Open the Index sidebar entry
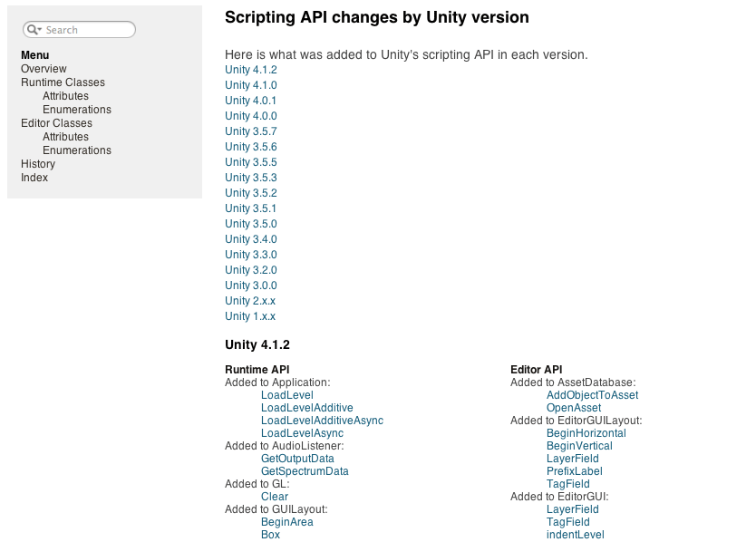This screenshot has width=756, height=542. coord(34,178)
